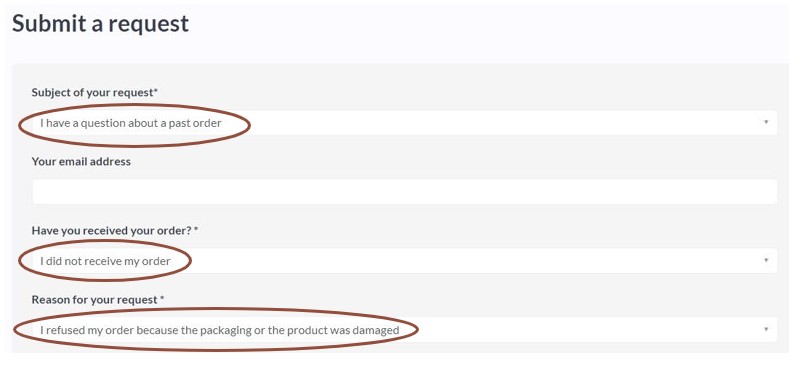Click the asterisk after 'Have you received your order?'
Image resolution: width=800 pixels, height=365 pixels.
click(196, 230)
